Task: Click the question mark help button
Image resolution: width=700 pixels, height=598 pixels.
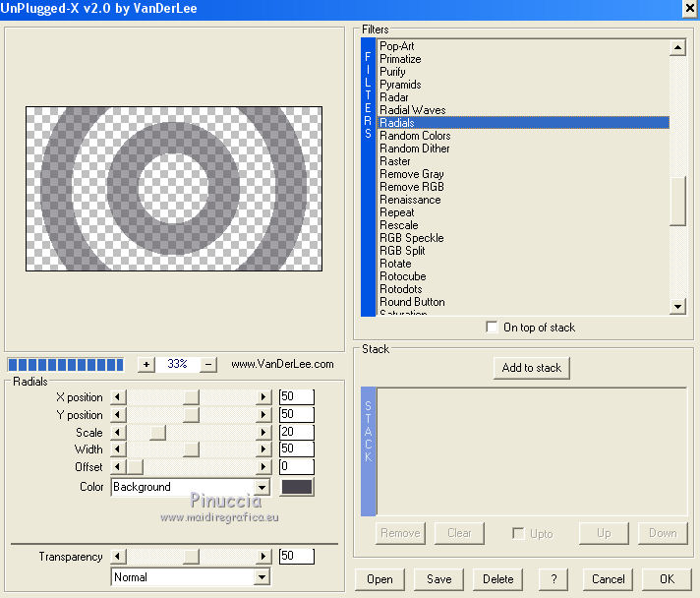Action: (554, 579)
